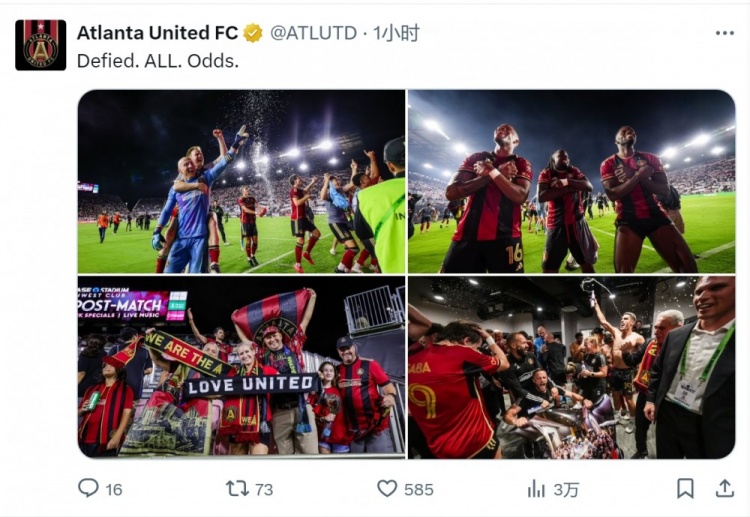The width and height of the screenshot is (750, 517).
Task: Open photo of three players posing
Action: (572, 181)
